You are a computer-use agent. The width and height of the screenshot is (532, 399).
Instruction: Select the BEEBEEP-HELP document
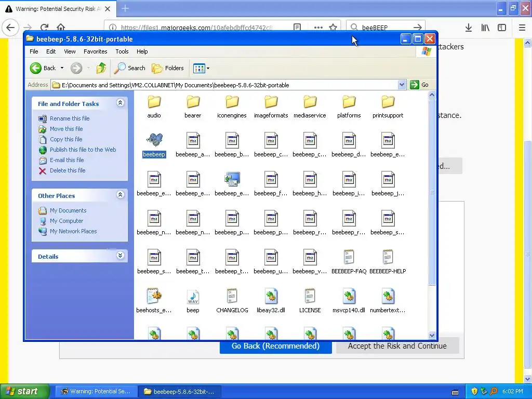[x=388, y=258]
